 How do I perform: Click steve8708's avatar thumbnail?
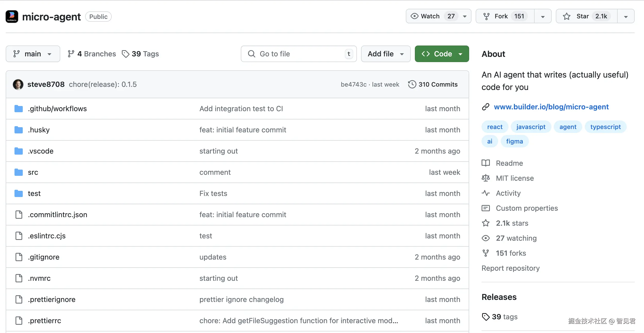click(x=18, y=85)
